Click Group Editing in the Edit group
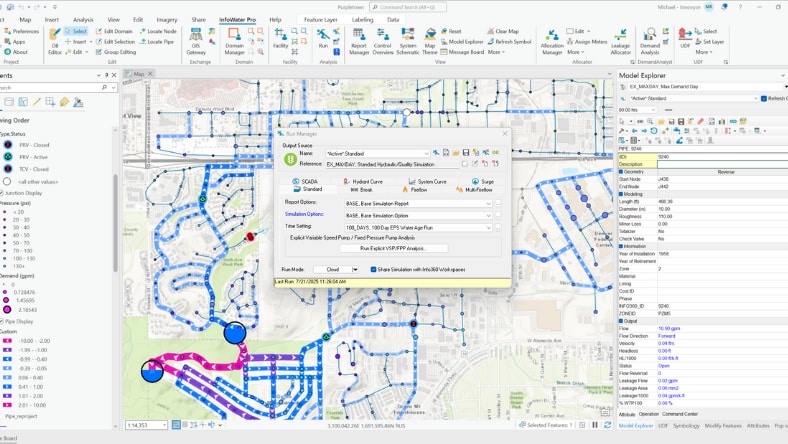Viewport: 788px width, 444px height. (x=115, y=52)
